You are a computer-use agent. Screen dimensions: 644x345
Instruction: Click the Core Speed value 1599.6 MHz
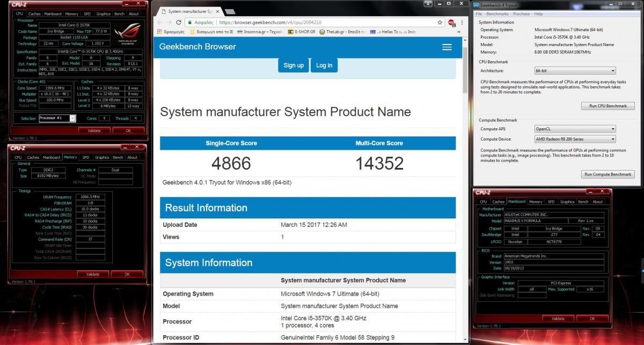click(x=55, y=88)
